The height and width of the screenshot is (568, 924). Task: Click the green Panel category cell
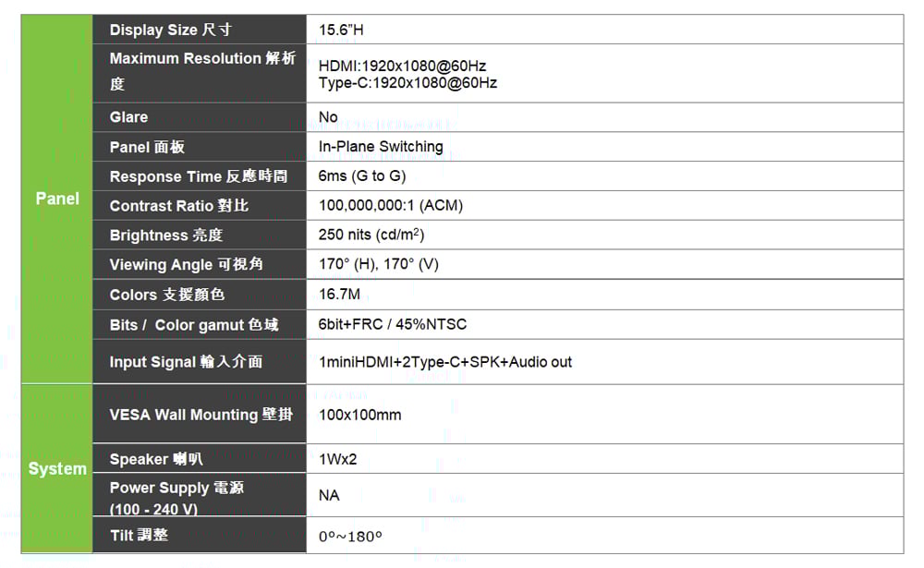coord(57,199)
